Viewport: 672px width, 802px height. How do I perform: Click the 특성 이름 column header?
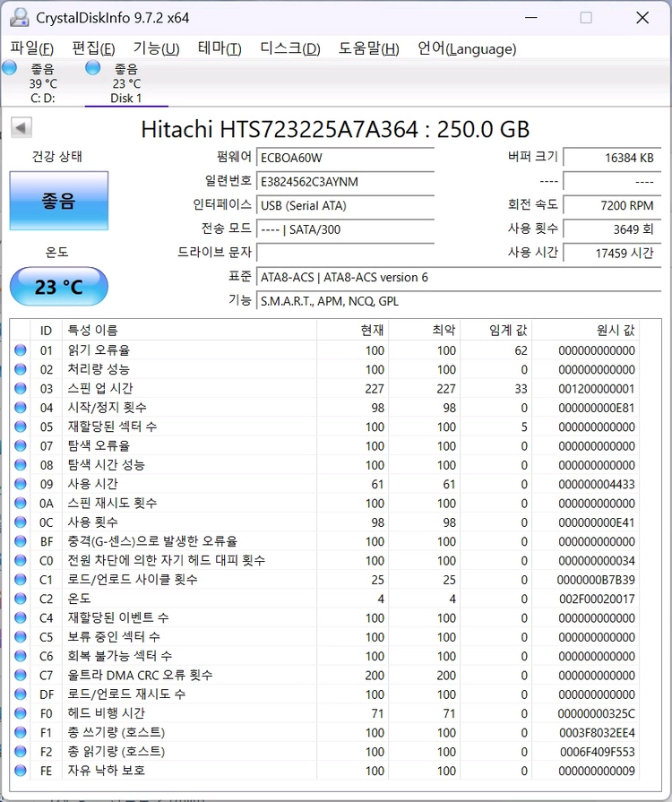pyautogui.click(x=189, y=330)
